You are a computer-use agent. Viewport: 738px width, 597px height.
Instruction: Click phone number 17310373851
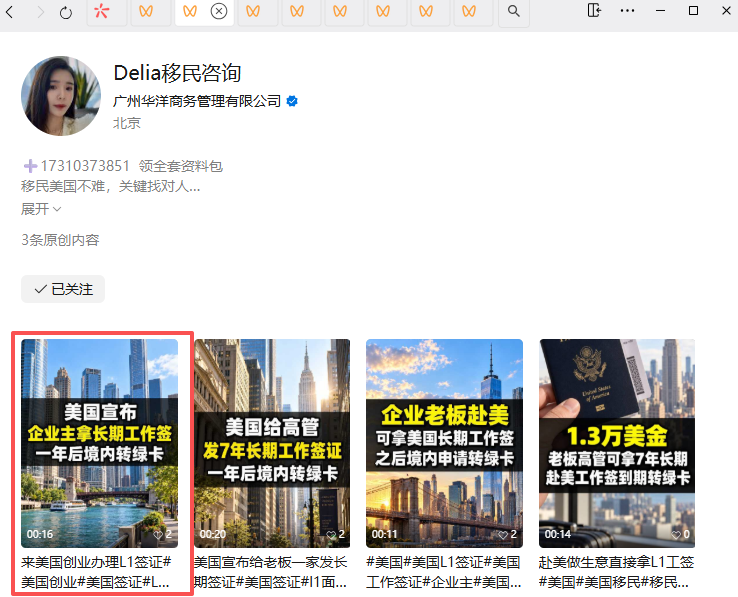pyautogui.click(x=85, y=166)
